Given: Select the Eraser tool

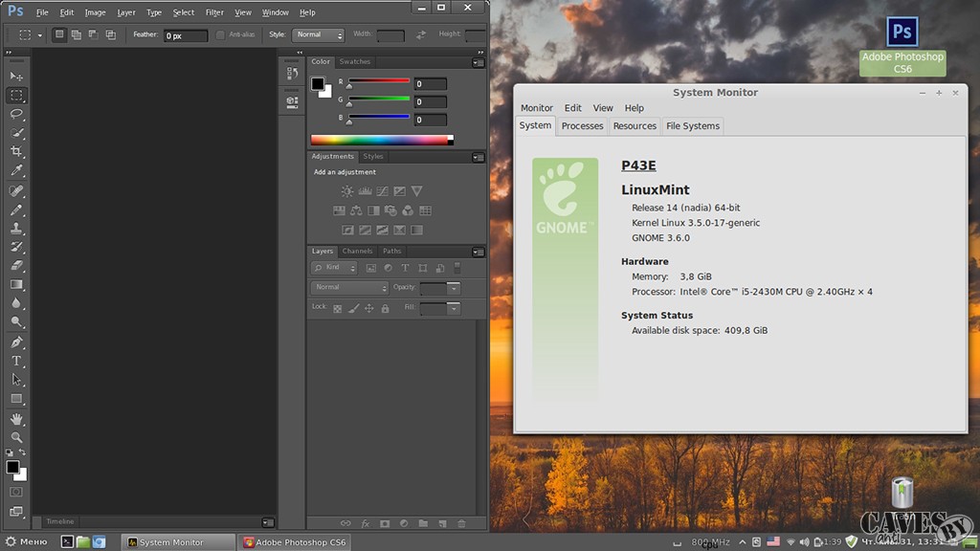Looking at the screenshot, I should pyautogui.click(x=16, y=266).
